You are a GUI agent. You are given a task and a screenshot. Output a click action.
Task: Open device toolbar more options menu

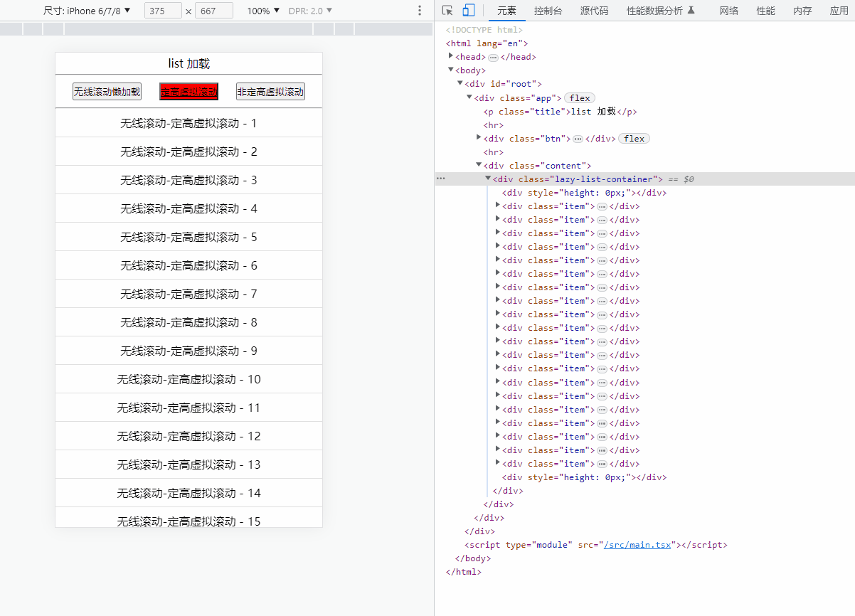click(420, 11)
